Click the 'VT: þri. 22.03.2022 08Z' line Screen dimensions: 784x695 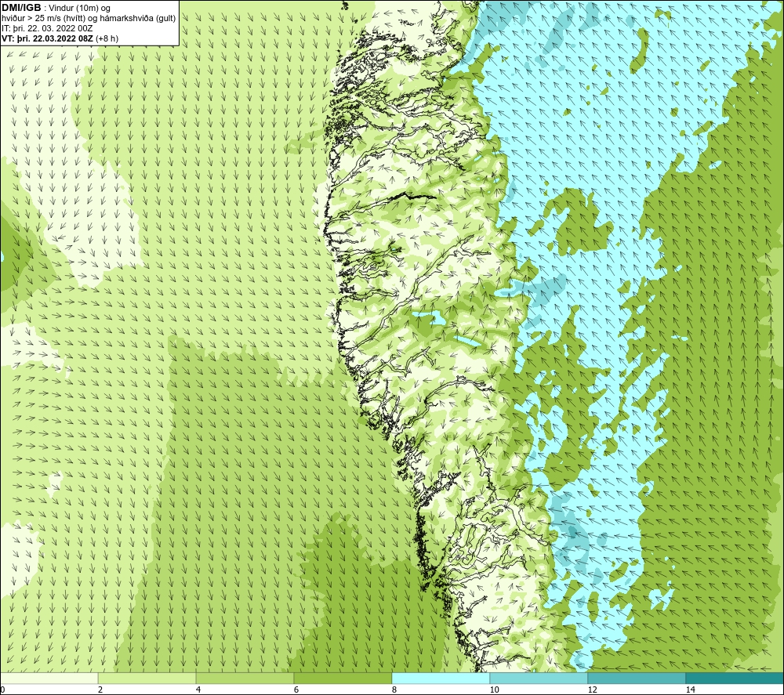click(x=60, y=38)
